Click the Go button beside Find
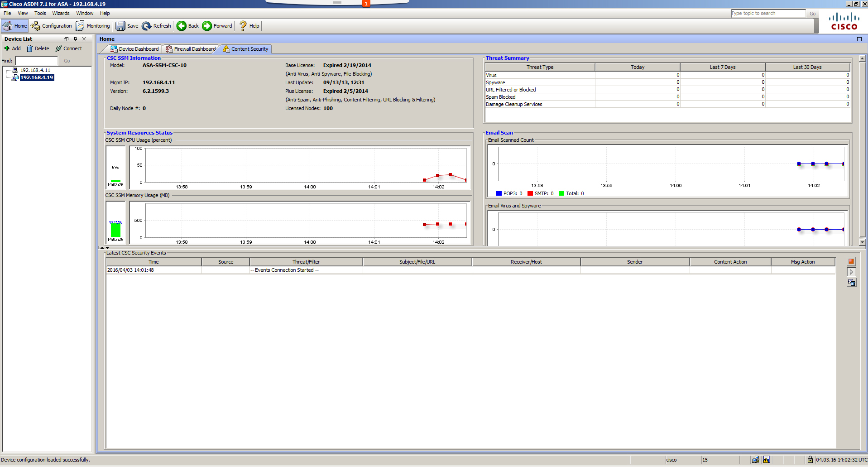868x467 pixels. click(67, 61)
